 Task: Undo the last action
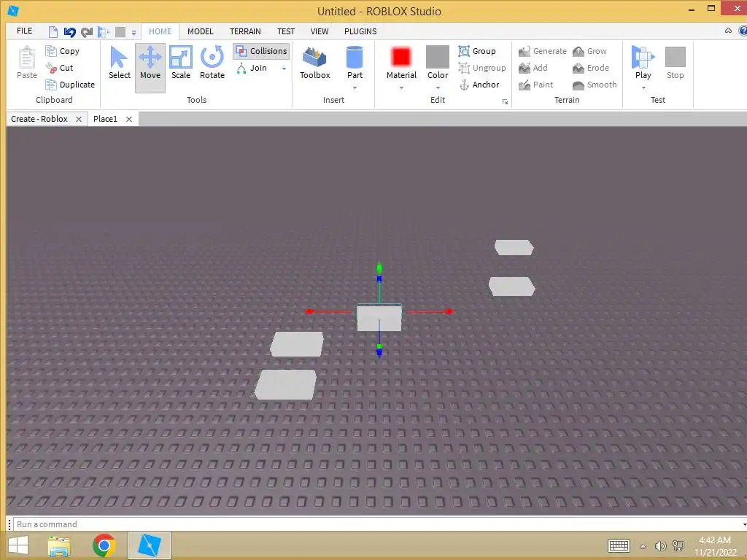tap(69, 32)
